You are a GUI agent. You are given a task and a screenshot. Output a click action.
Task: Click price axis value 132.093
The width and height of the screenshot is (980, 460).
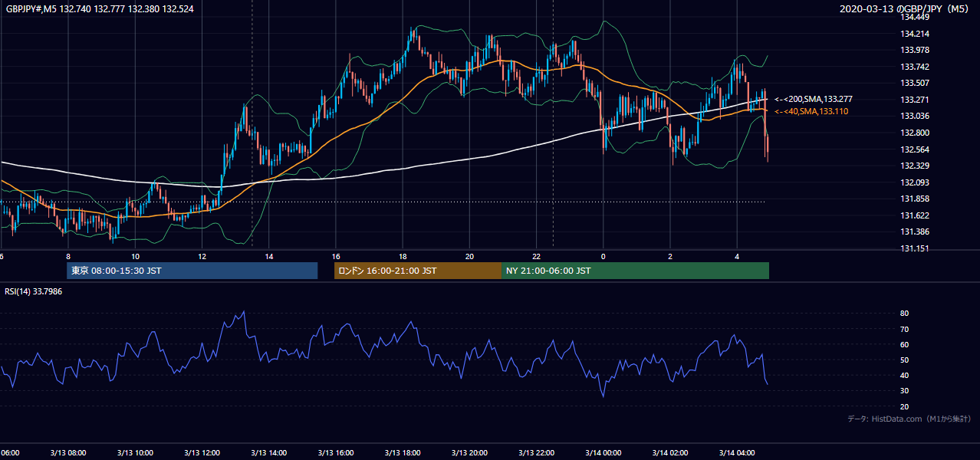pyautogui.click(x=915, y=182)
